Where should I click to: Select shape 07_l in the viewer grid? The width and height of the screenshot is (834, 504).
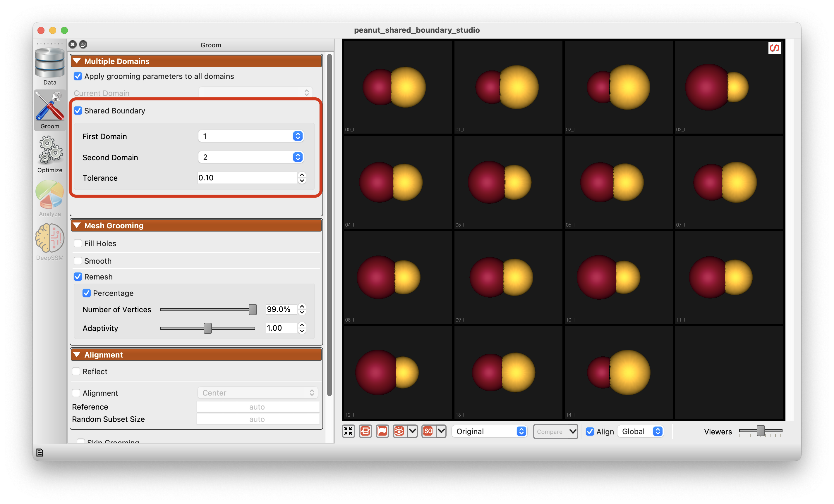729,182
